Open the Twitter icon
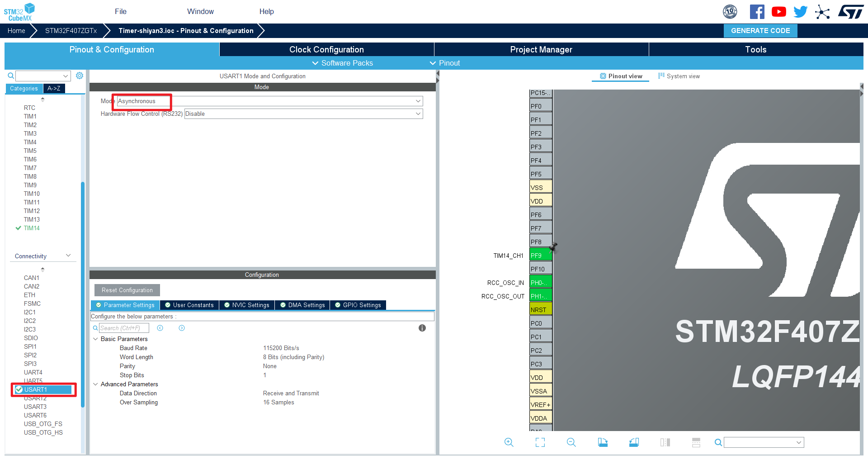 point(800,12)
